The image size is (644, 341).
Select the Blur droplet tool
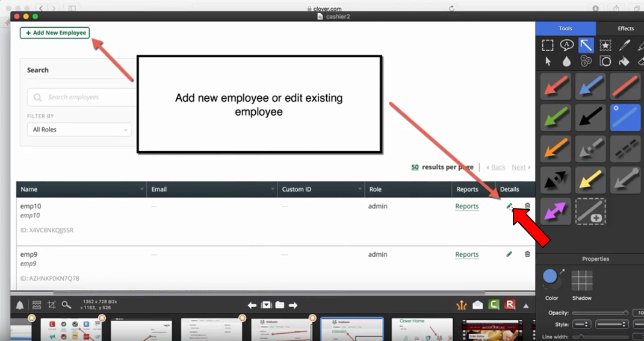[567, 61]
